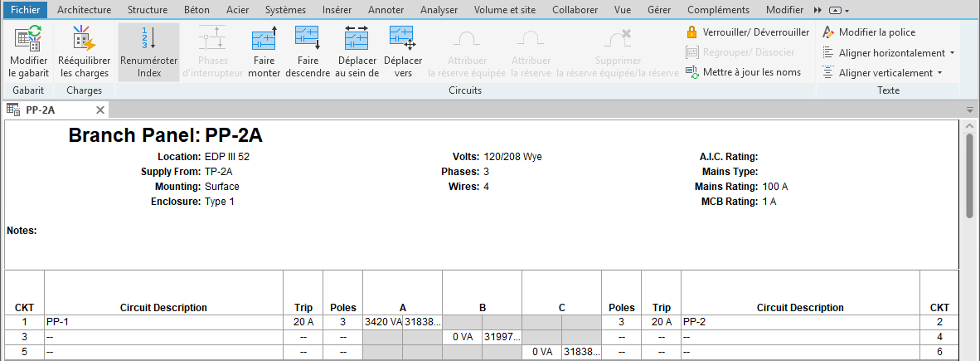
Task: Select the PP-1 circuit description cell
Action: (x=164, y=322)
